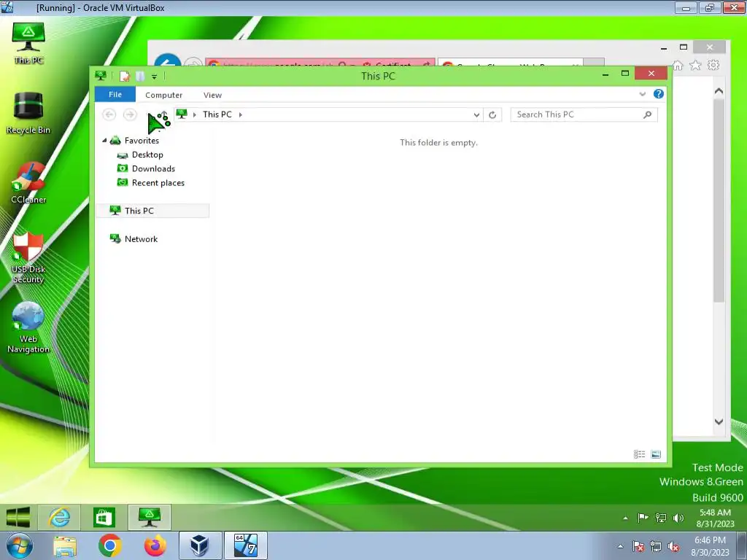Open Internet Explorer Favorites star
Image resolution: width=747 pixels, height=560 pixels.
tap(695, 65)
